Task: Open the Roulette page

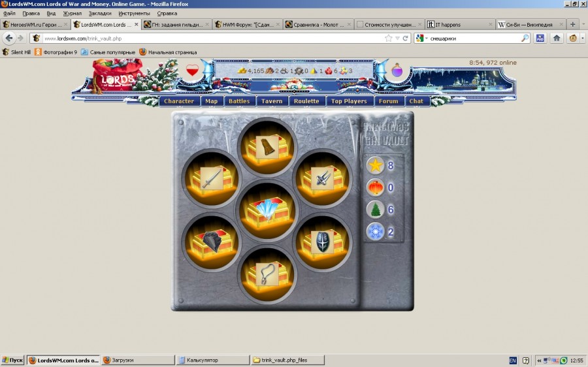Action: 306,101
